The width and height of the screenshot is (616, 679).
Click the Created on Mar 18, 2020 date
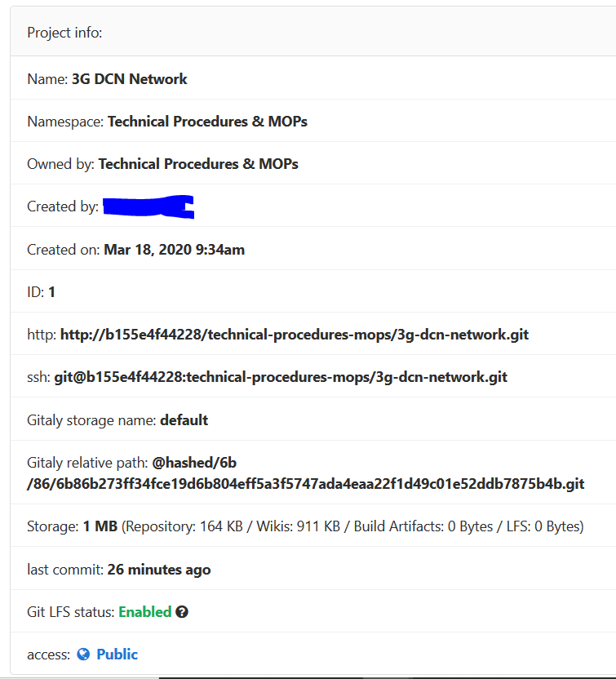174,250
